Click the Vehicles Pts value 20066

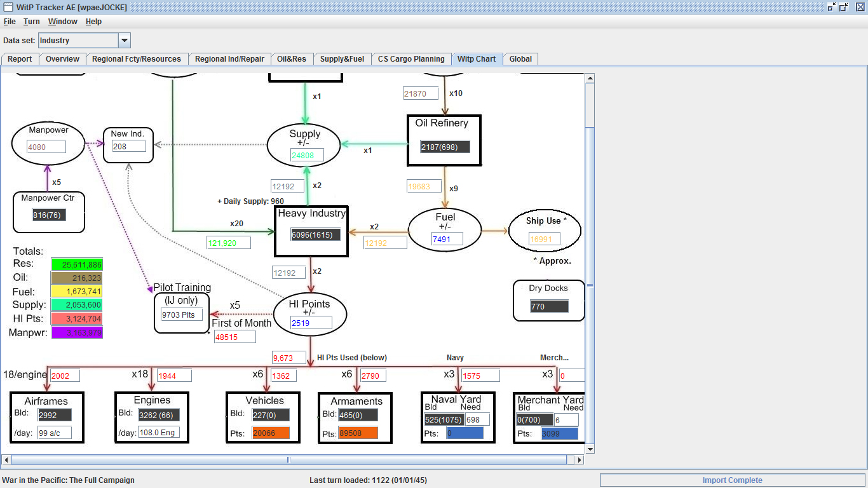click(x=271, y=433)
